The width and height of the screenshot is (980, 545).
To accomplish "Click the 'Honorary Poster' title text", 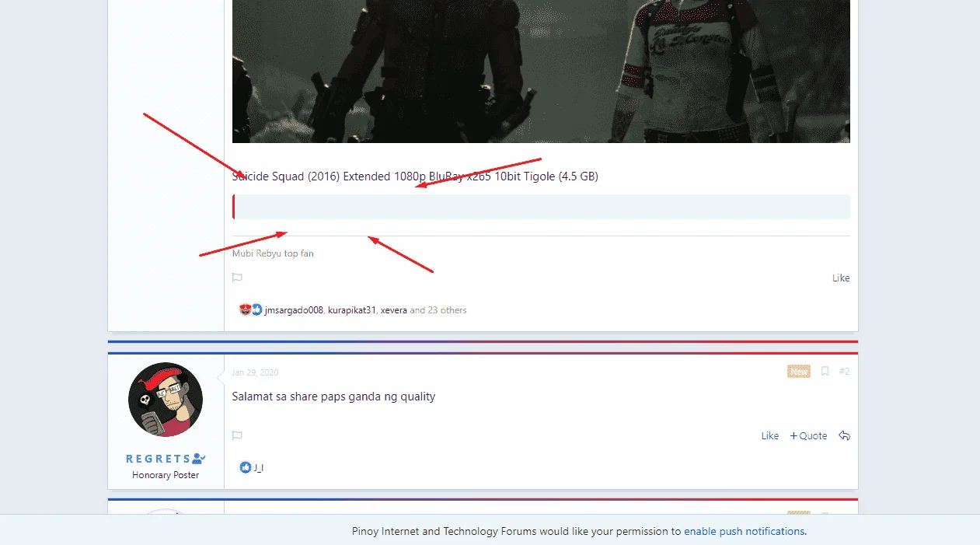I will (x=166, y=475).
